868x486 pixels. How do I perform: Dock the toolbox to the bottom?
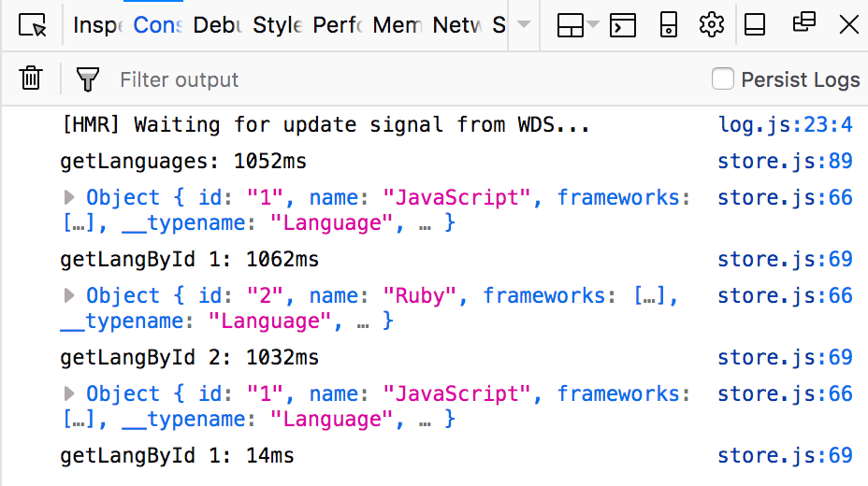tap(755, 25)
